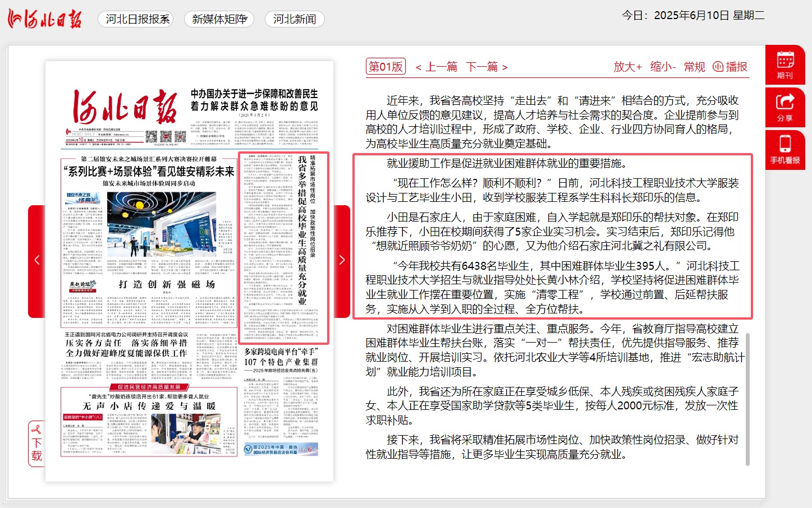Zoom out with the 缩小- control
This screenshot has height=508, width=812.
coord(662,67)
